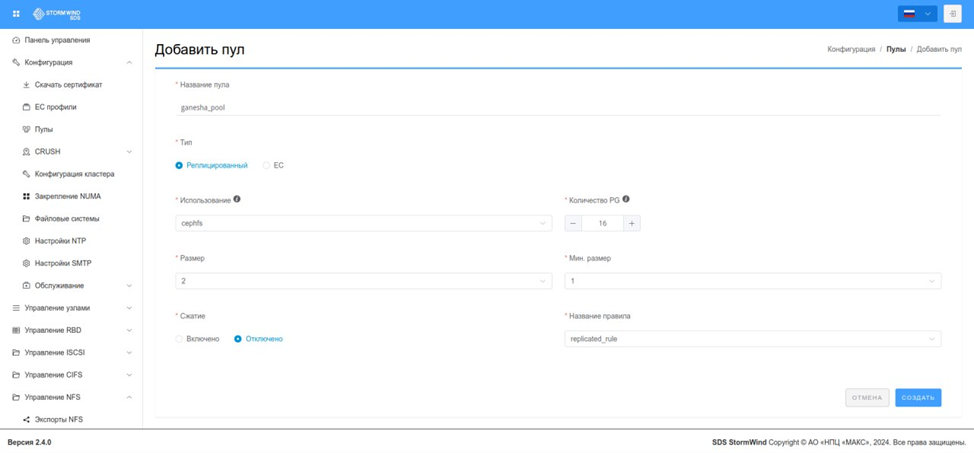Click the Скачать сертификат download icon
The image size is (974, 453).
coord(26,85)
